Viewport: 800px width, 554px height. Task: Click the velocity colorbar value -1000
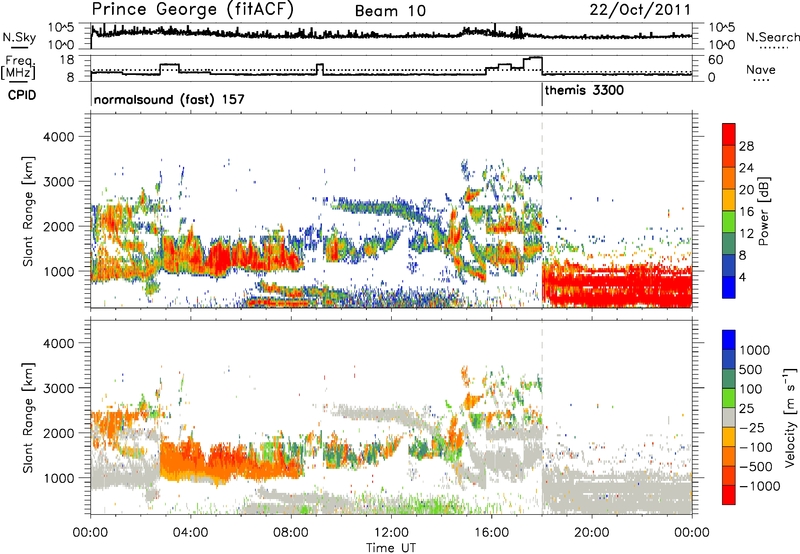point(760,486)
